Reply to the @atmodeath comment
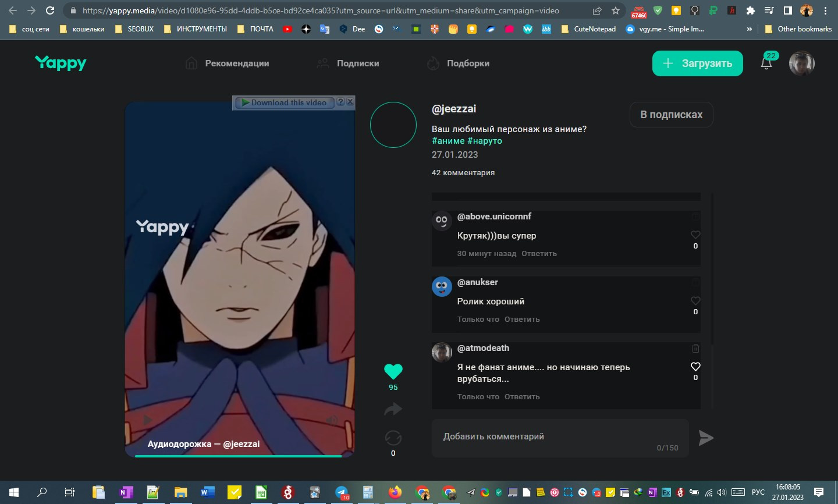Screen dimensions: 838x504 (x=523, y=397)
